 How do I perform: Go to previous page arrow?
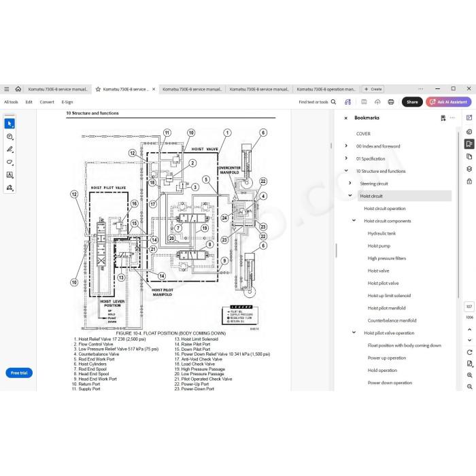(469, 329)
